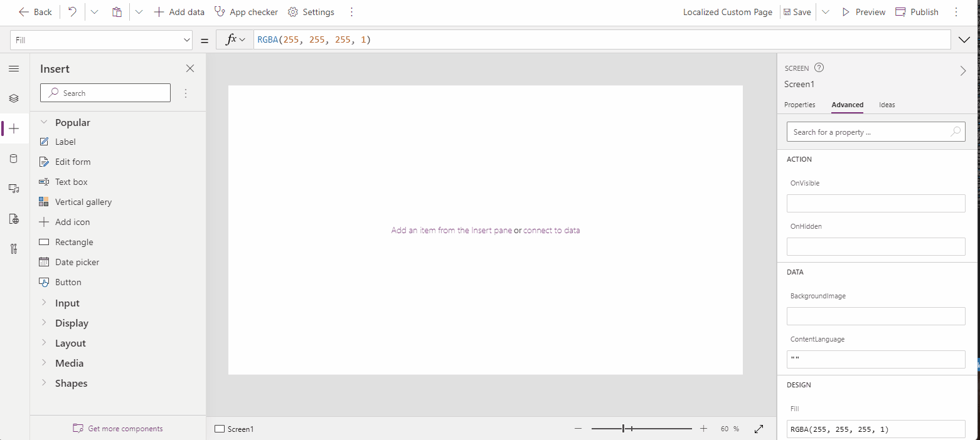
Task: Preview the app
Action: pyautogui.click(x=863, y=12)
